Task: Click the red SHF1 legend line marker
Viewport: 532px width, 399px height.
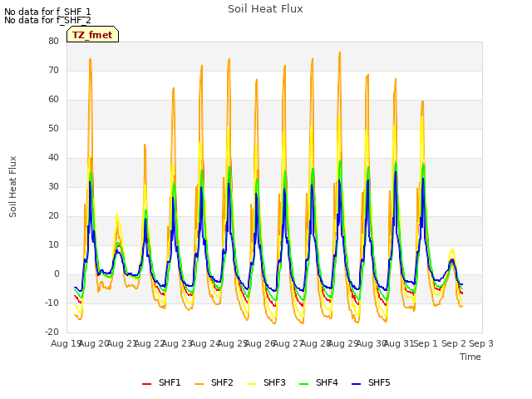Action: [x=146, y=384]
